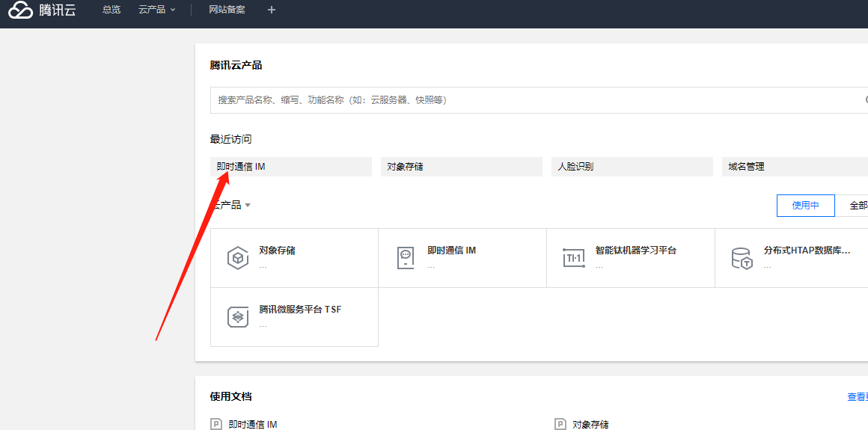Click the 分布式HTAP数据库 database icon

pyautogui.click(x=742, y=258)
